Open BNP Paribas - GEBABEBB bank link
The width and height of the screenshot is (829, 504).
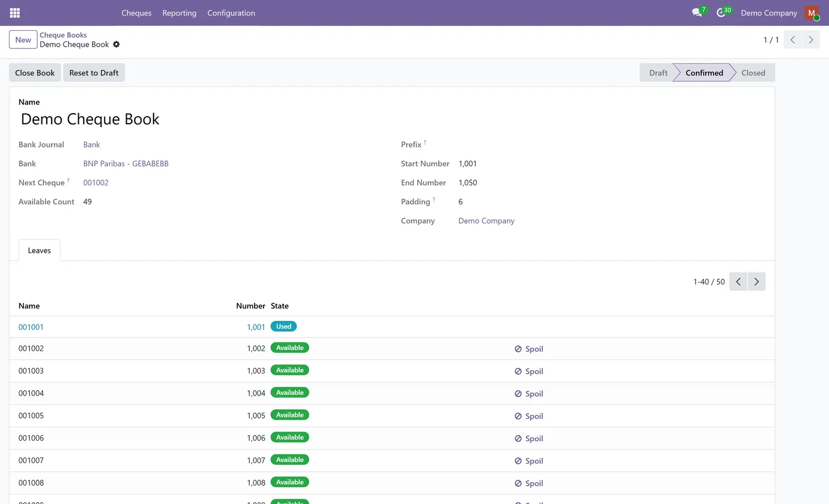coord(126,163)
